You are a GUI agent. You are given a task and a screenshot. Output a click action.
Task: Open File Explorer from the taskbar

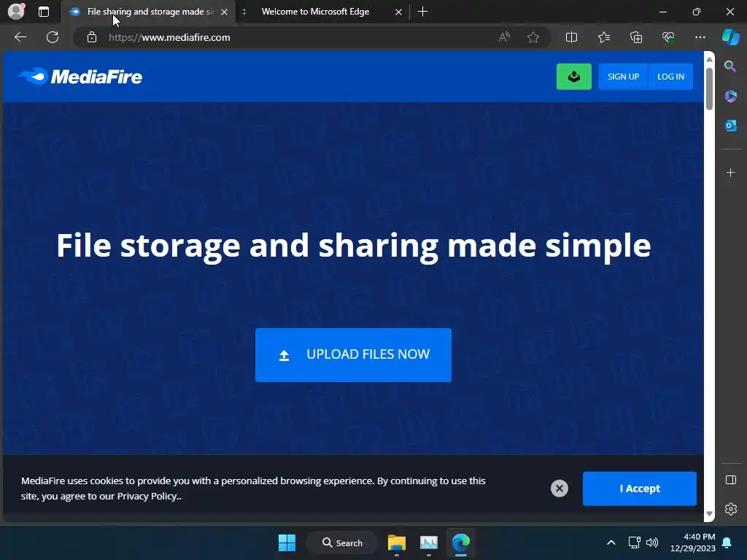tap(396, 542)
